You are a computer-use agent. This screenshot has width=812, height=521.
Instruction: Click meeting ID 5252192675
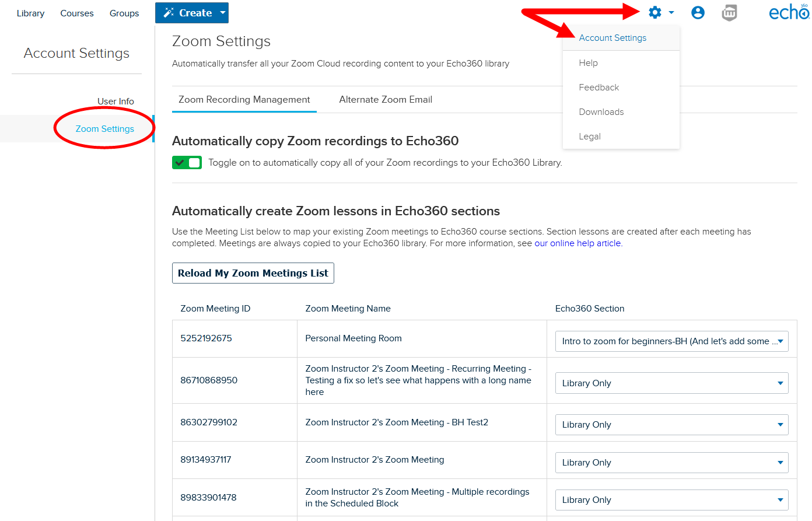pyautogui.click(x=206, y=338)
